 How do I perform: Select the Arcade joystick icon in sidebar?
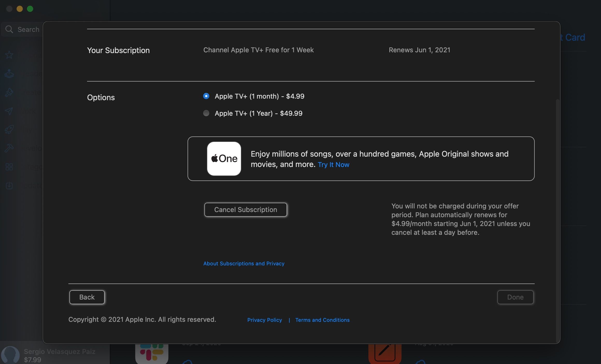[x=9, y=74]
